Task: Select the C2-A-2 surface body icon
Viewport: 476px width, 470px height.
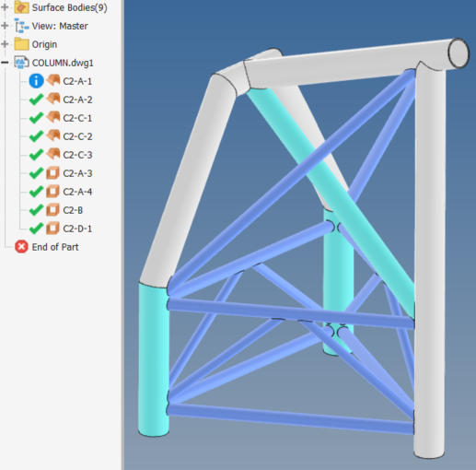Action: pos(53,100)
